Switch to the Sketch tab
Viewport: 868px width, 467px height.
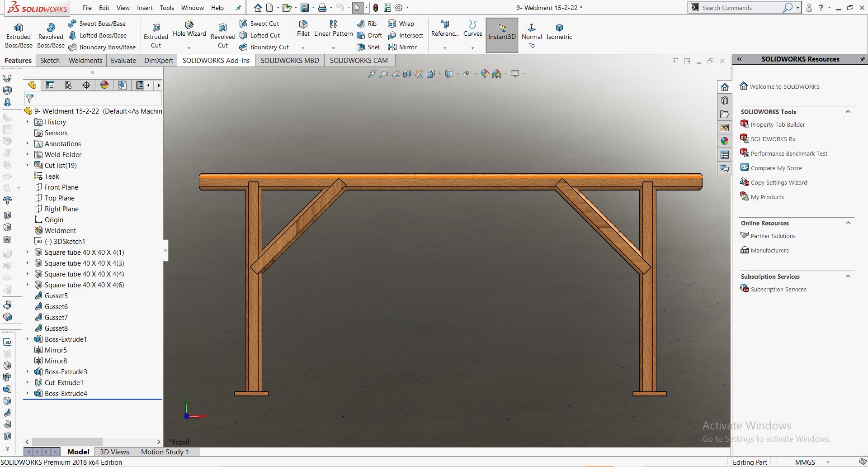(x=50, y=60)
